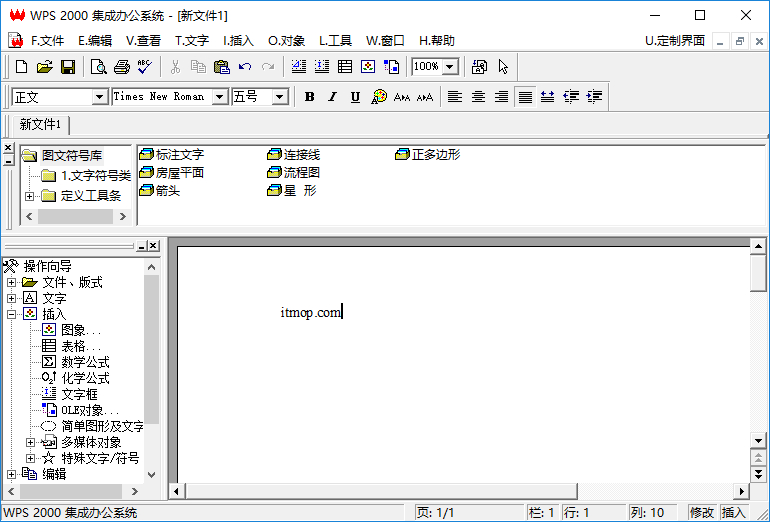Insert OLE object using toolbar icon

pos(391,66)
